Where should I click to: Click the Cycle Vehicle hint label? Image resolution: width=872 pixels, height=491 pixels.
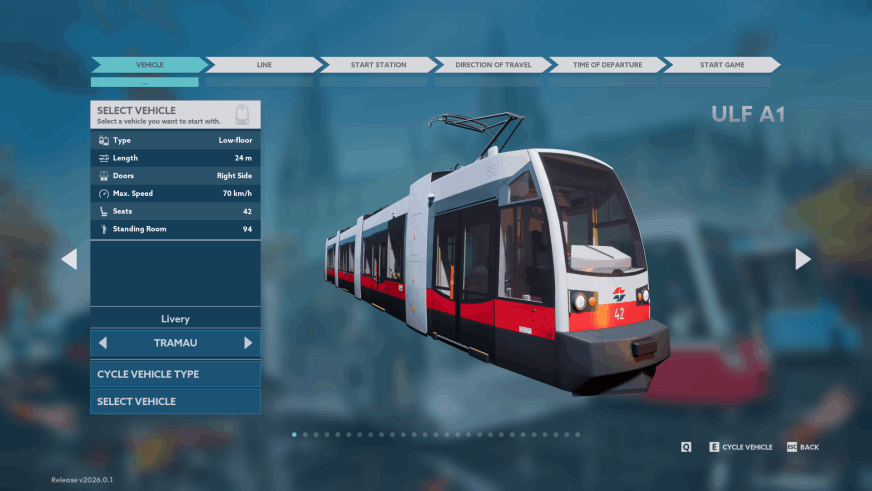[747, 447]
